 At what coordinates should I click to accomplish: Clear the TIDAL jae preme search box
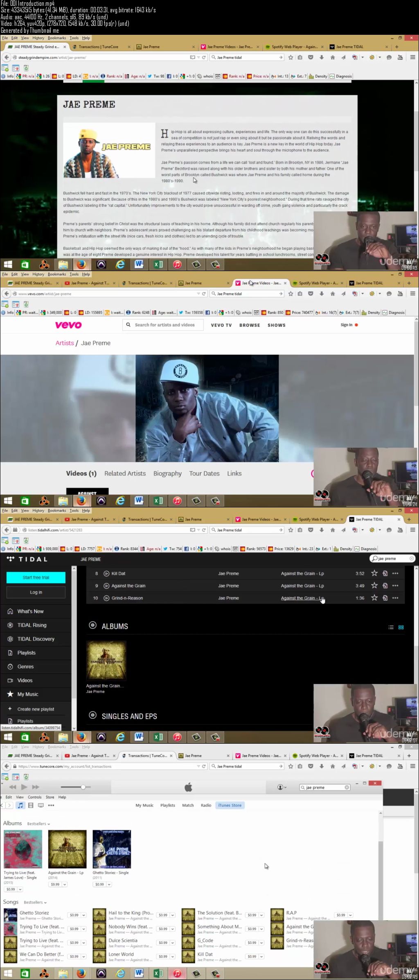[x=412, y=558]
